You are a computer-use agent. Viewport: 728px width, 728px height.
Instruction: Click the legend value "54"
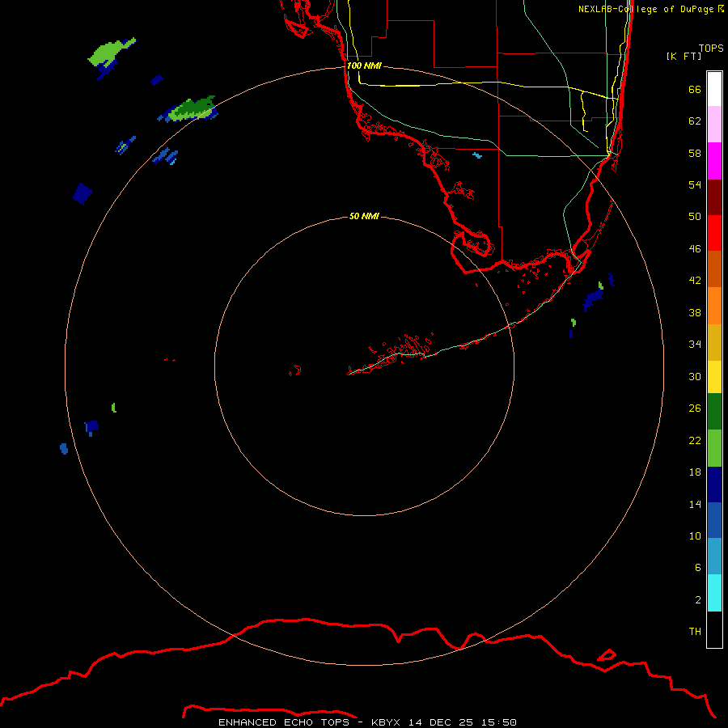click(x=695, y=184)
